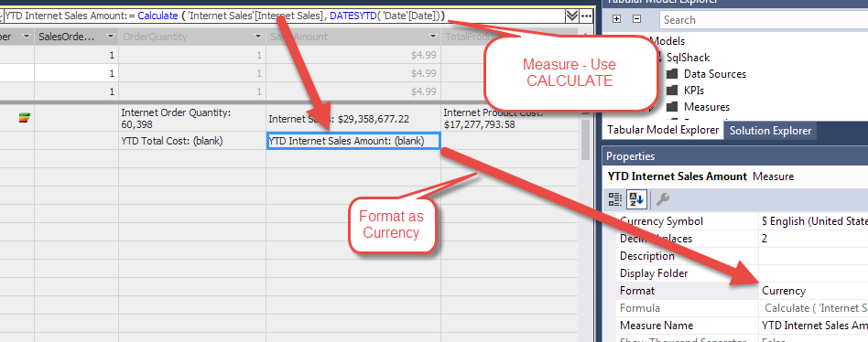Collapse all nodes in Tabular Model Explorer
868x342 pixels.
coord(636,19)
